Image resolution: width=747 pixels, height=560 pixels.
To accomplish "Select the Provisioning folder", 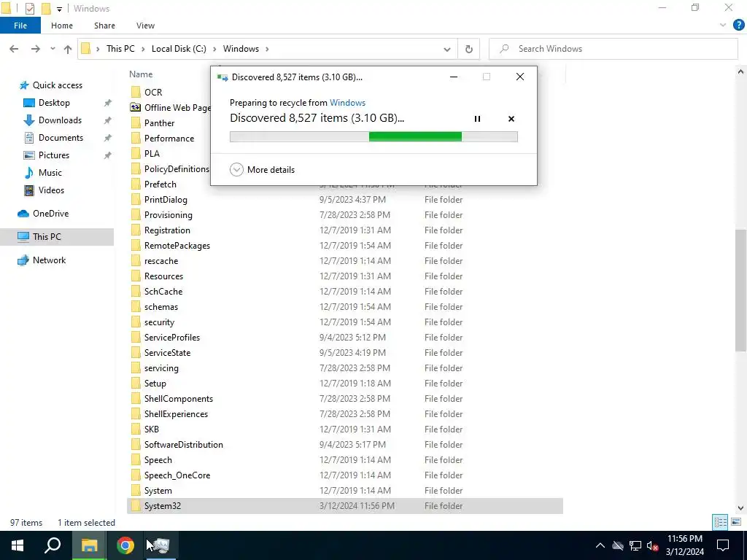I will point(169,215).
